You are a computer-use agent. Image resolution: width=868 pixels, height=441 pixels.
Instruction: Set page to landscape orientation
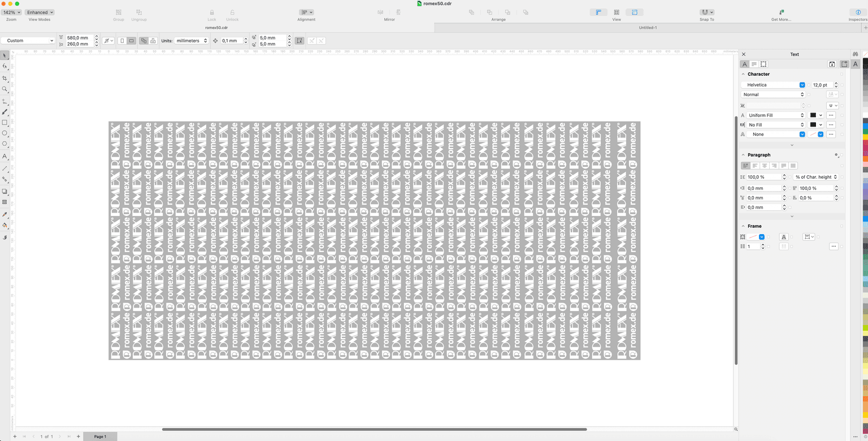click(131, 41)
